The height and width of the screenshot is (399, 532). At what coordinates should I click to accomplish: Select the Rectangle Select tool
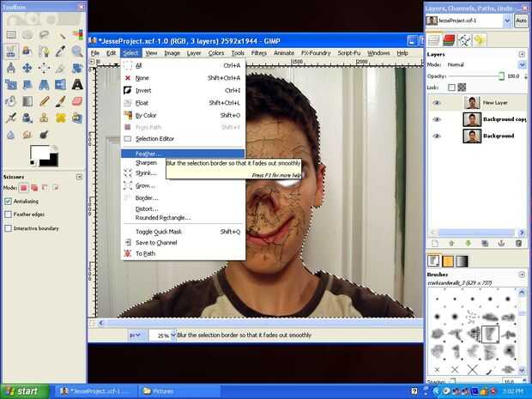tap(11, 34)
